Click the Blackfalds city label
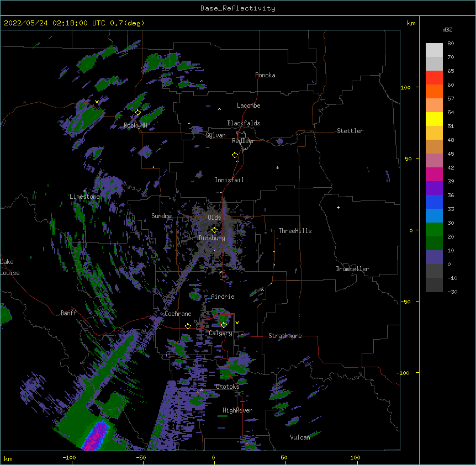The height and width of the screenshot is (465, 476). [x=244, y=123]
